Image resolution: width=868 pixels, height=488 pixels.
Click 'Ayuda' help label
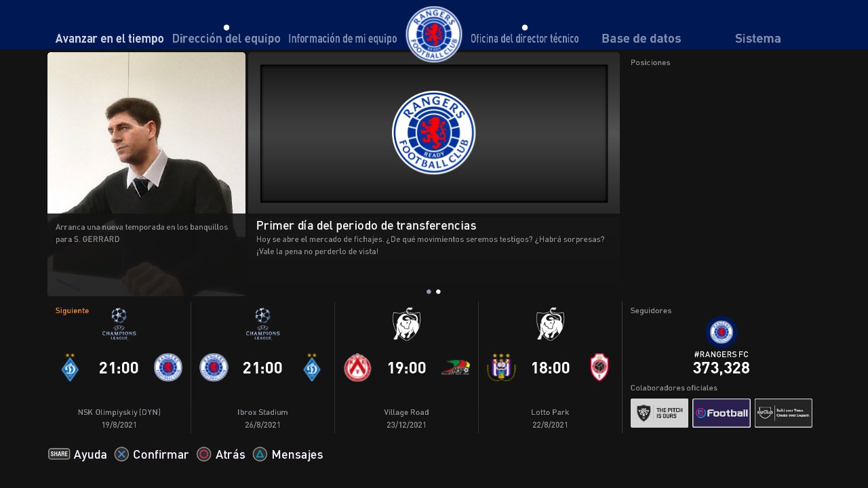click(x=90, y=455)
